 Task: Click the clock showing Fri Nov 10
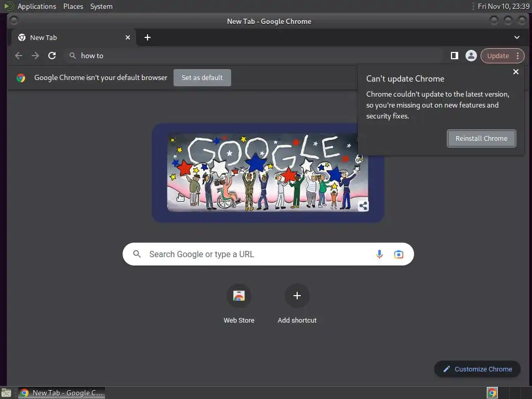point(503,6)
